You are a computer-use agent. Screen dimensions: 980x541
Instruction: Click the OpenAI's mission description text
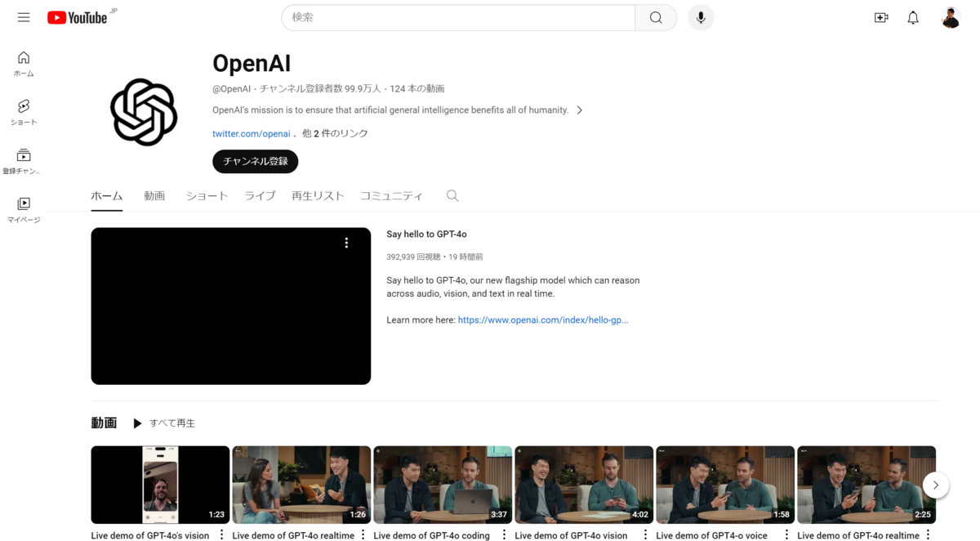coord(390,110)
